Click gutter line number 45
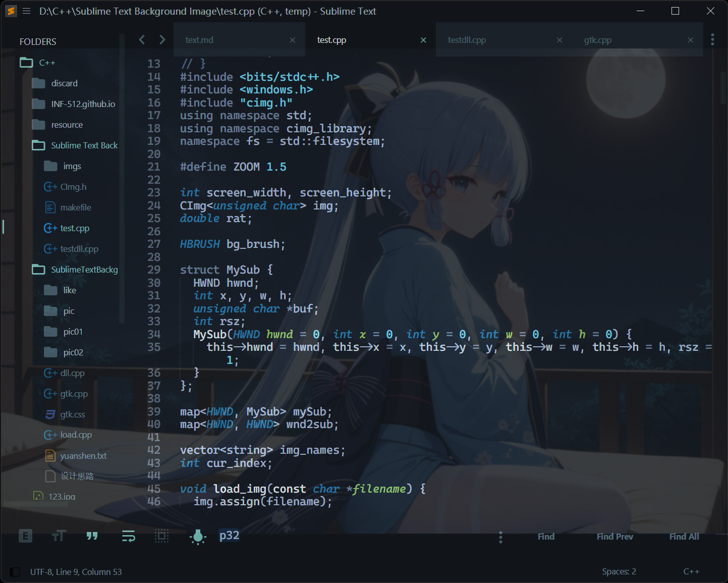 click(154, 489)
